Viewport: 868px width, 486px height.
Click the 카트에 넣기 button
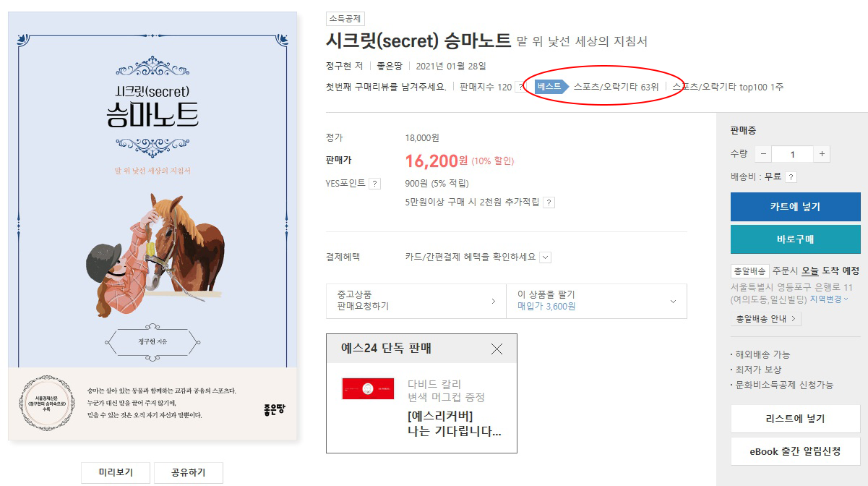(796, 207)
